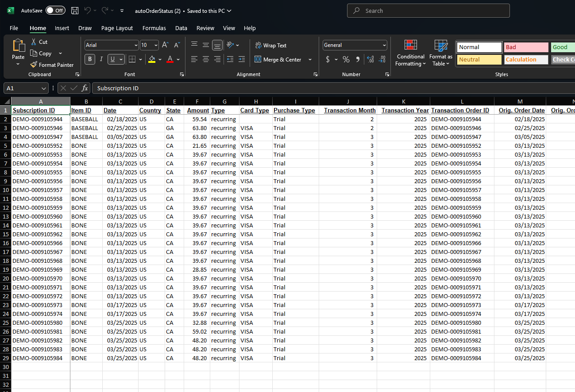Click the Insert Function fx icon
The height and width of the screenshot is (392, 575).
(85, 88)
